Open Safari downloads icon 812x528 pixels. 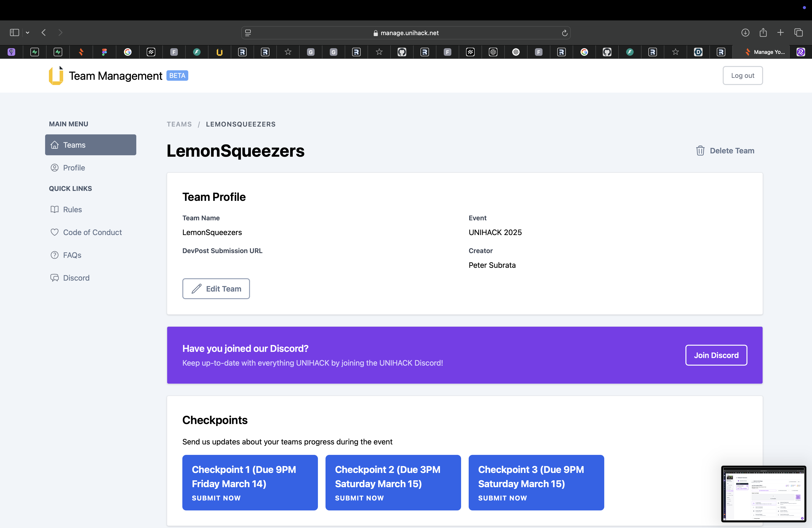[x=745, y=32]
